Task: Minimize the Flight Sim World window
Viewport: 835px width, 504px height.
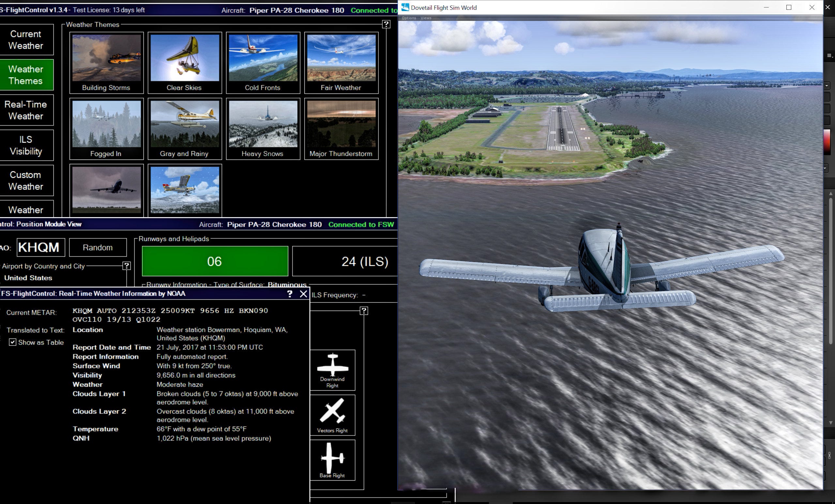Action: (x=766, y=7)
